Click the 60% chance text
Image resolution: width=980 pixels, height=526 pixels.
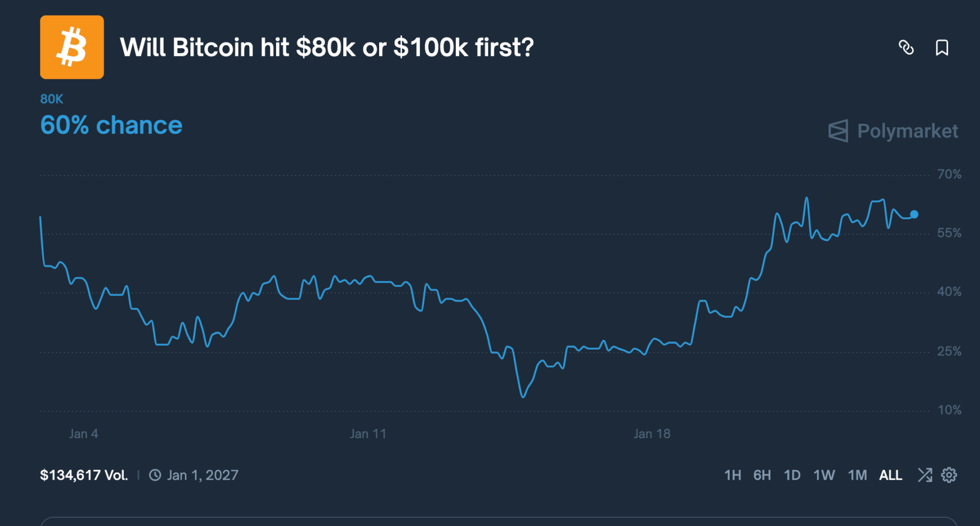(111, 125)
